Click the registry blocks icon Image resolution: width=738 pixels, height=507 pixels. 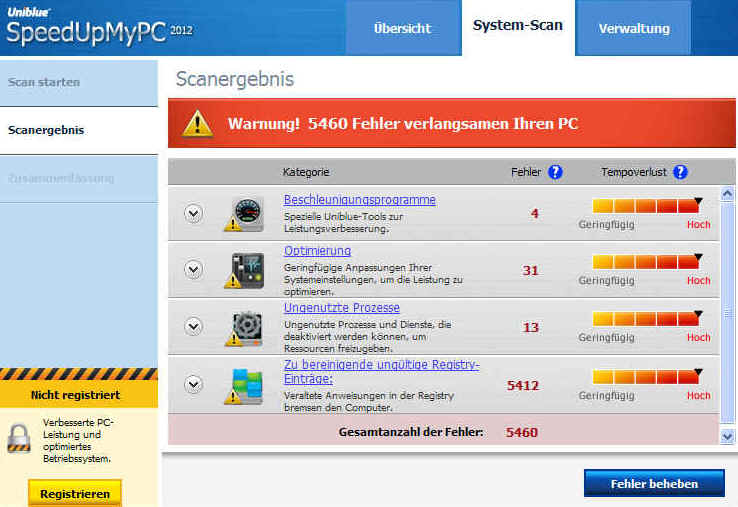coord(245,384)
